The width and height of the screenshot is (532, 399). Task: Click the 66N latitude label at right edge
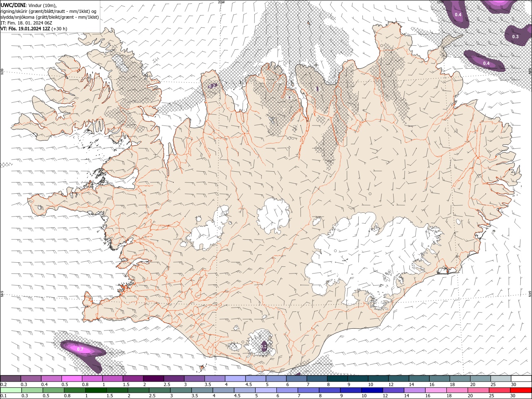click(x=530, y=71)
